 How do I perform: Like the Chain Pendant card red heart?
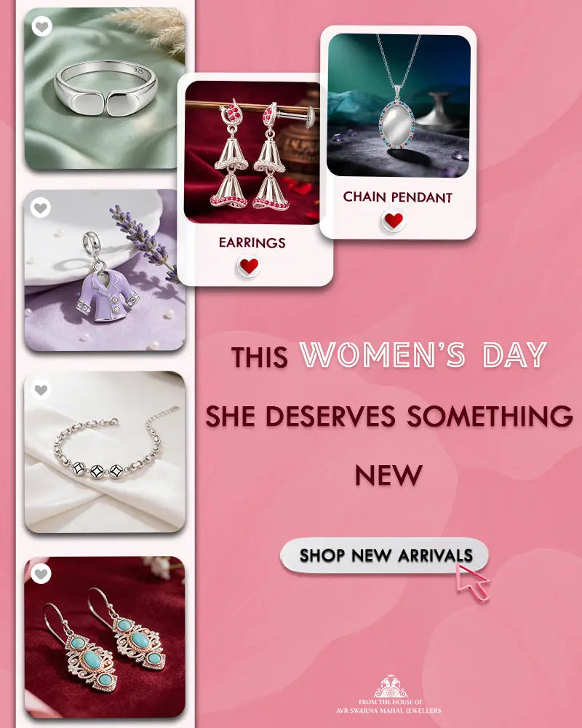(x=394, y=220)
